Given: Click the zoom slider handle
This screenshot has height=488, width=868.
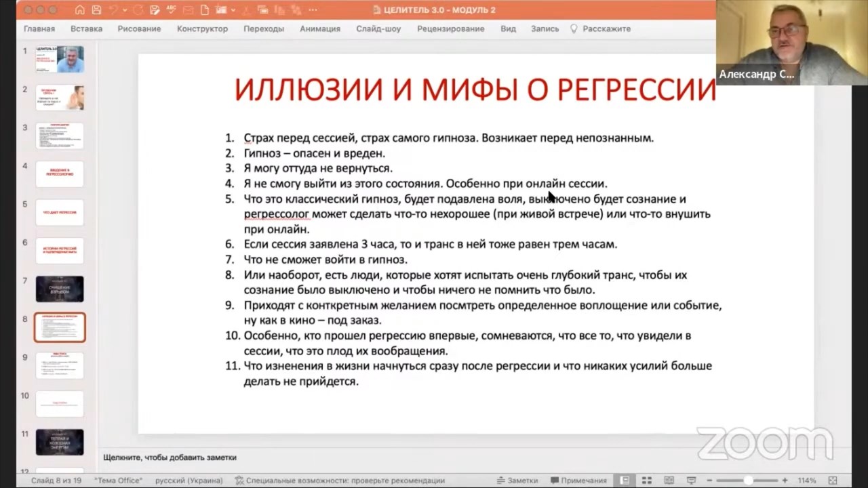Looking at the screenshot, I should (x=749, y=481).
